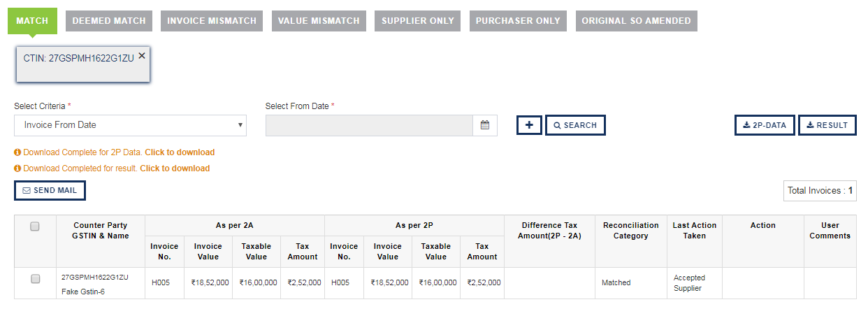The image size is (868, 316).
Task: Switch to Deemed Match tab
Action: coord(109,21)
